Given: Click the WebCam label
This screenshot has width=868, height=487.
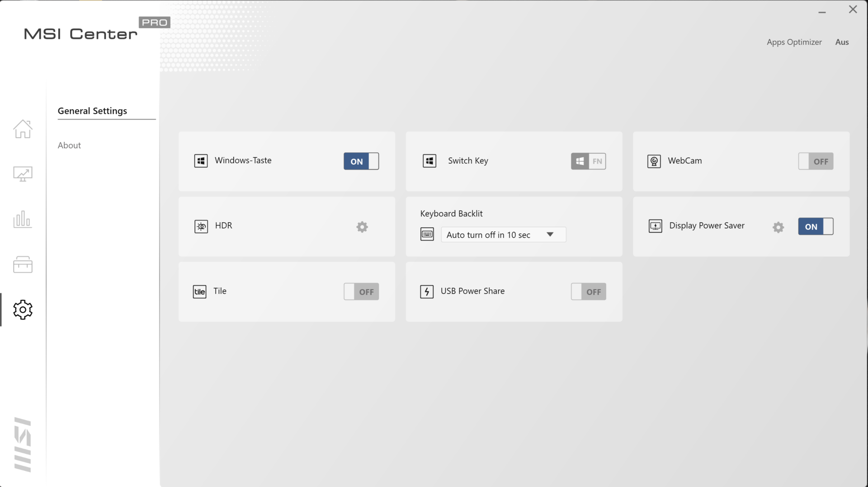Looking at the screenshot, I should (685, 160).
